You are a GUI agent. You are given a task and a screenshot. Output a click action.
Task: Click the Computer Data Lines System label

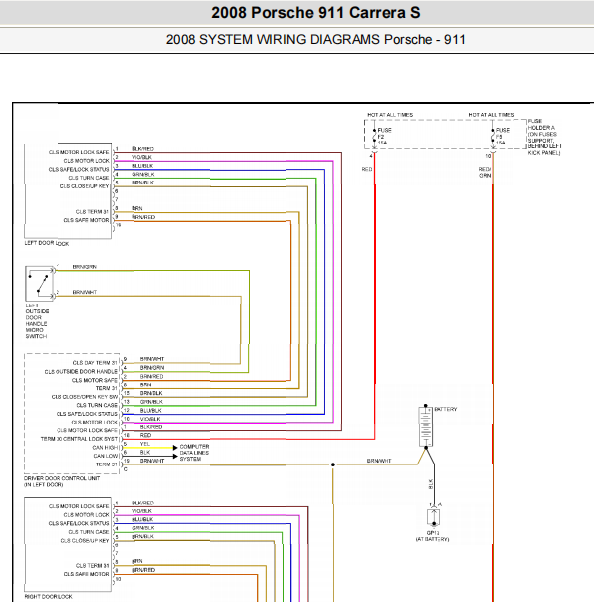coord(194,453)
